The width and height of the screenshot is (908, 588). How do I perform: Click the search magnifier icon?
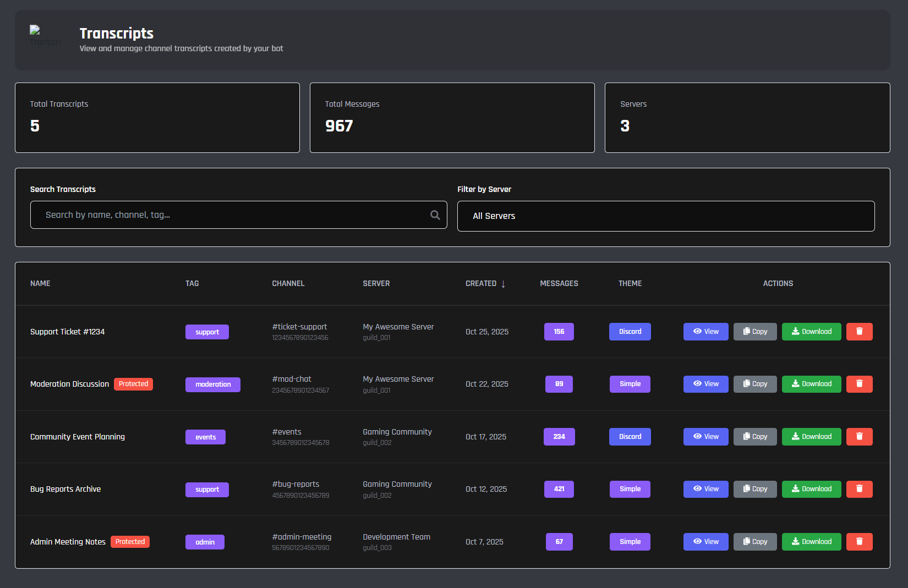tap(435, 215)
